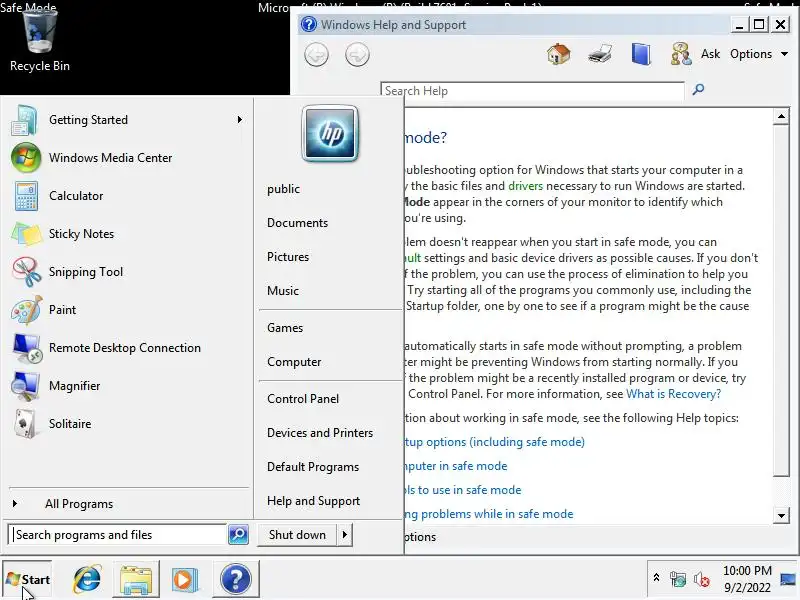Viewport: 800px width, 600px height.
Task: Click the Help scrollbar up arrow
Action: click(x=781, y=116)
